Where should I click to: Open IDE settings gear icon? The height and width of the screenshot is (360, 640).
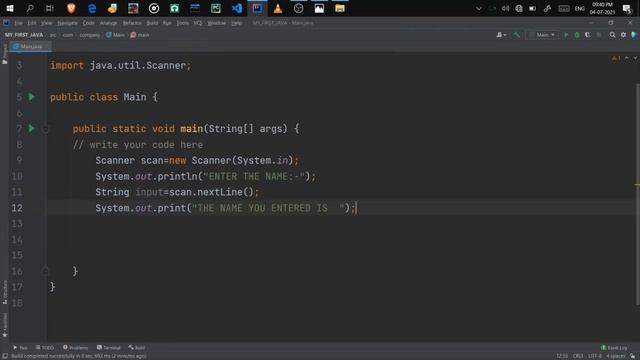coord(623,35)
